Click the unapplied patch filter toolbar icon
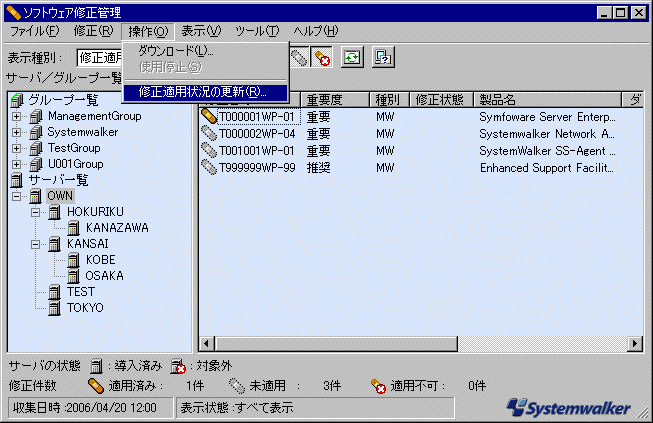Image resolution: width=653 pixels, height=423 pixels. tap(299, 57)
